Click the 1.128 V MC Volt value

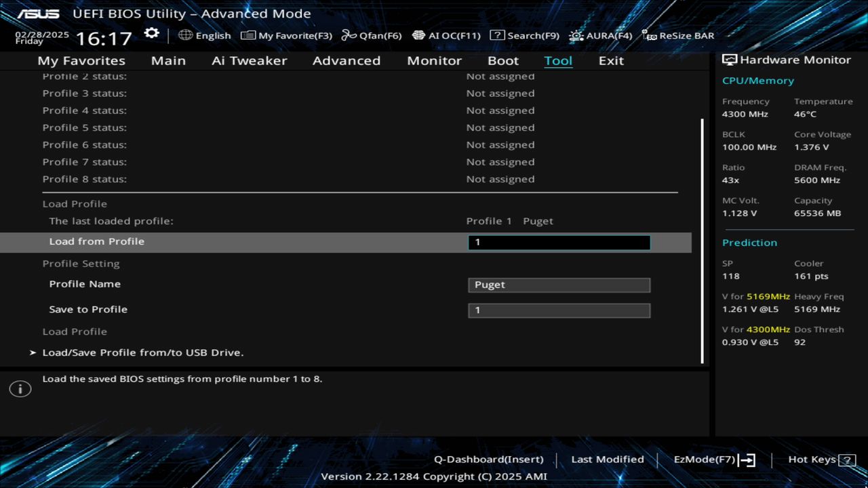(x=740, y=213)
